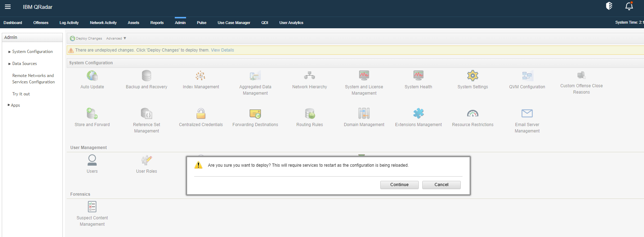
Task: Click the dialog yellow warning triangle
Action: tap(198, 165)
